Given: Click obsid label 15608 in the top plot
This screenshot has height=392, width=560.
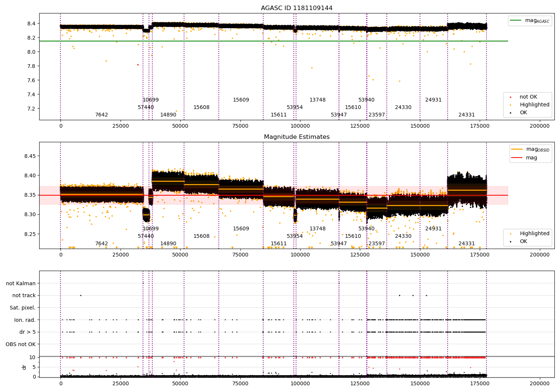Looking at the screenshot, I should point(201,107).
